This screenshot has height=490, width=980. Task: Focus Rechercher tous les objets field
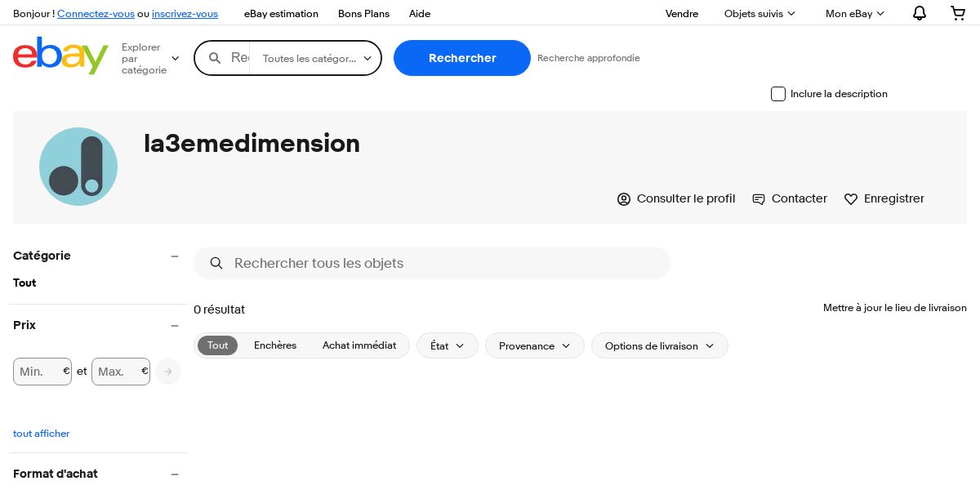(432, 263)
